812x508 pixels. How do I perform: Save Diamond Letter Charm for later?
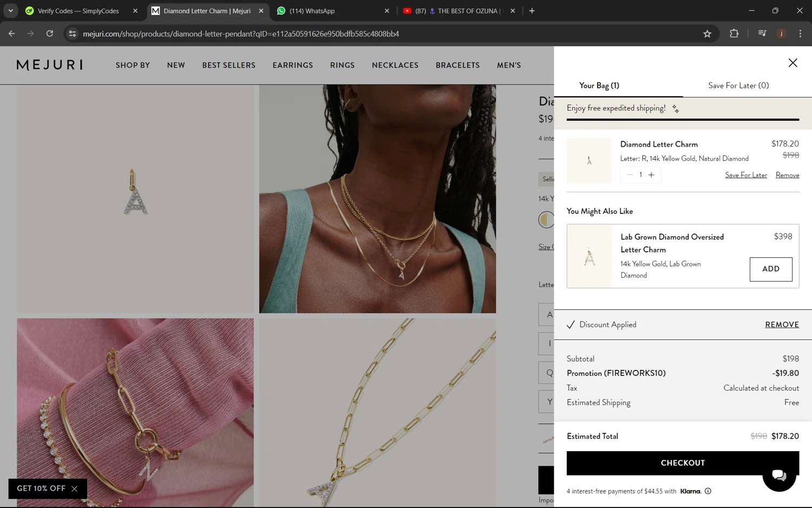[746, 175]
